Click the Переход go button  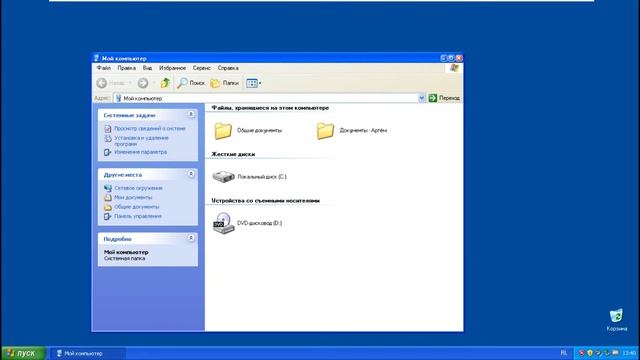coord(444,98)
